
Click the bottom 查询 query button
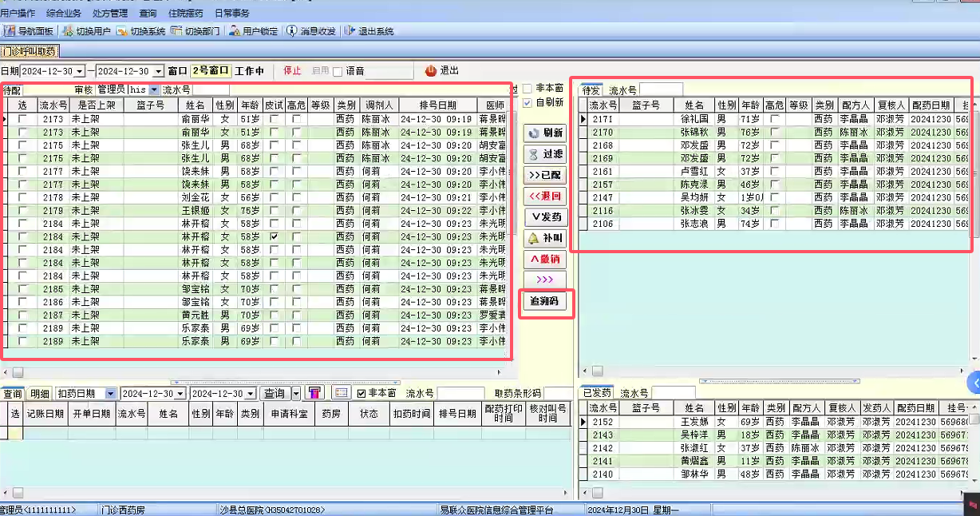tap(275, 394)
